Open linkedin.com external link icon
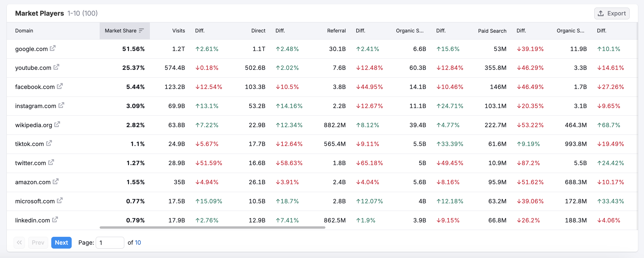The height and width of the screenshot is (258, 644). pos(55,220)
